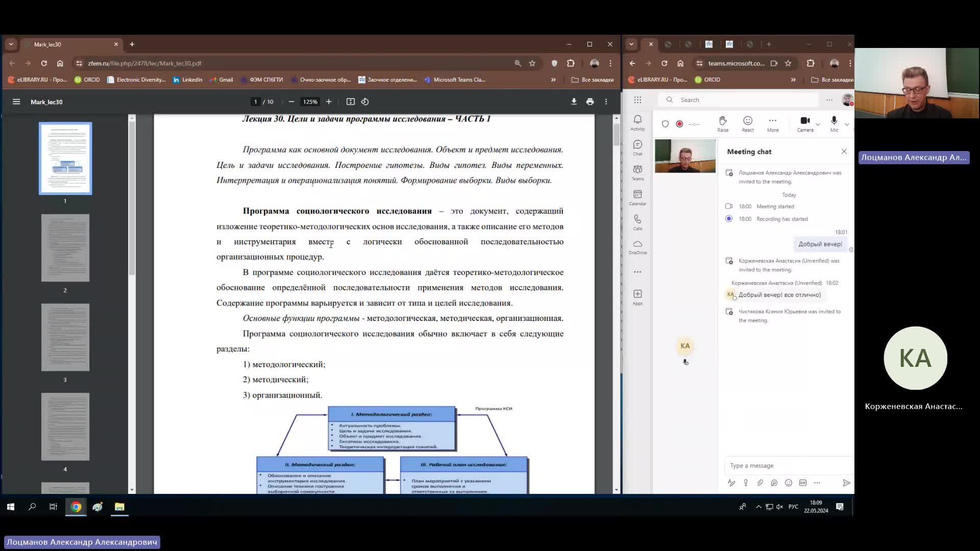This screenshot has width=980, height=551.
Task: Show more bookmarks in Teams browser
Action: [x=793, y=80]
